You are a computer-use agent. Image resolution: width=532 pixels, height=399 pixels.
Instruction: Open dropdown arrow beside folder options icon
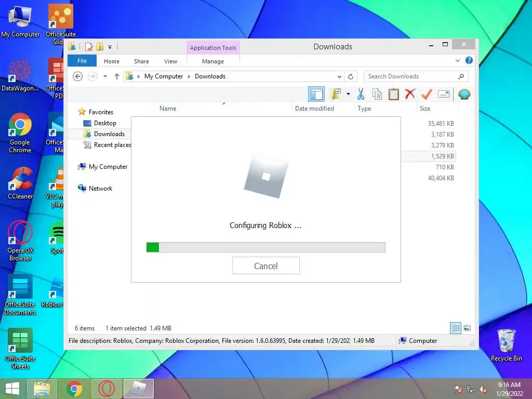click(x=349, y=94)
